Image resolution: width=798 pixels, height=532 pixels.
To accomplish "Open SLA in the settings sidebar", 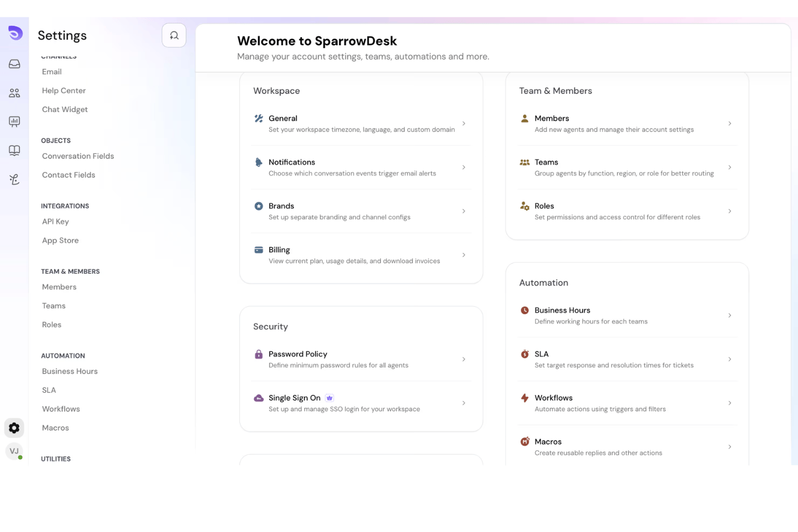I will [49, 390].
